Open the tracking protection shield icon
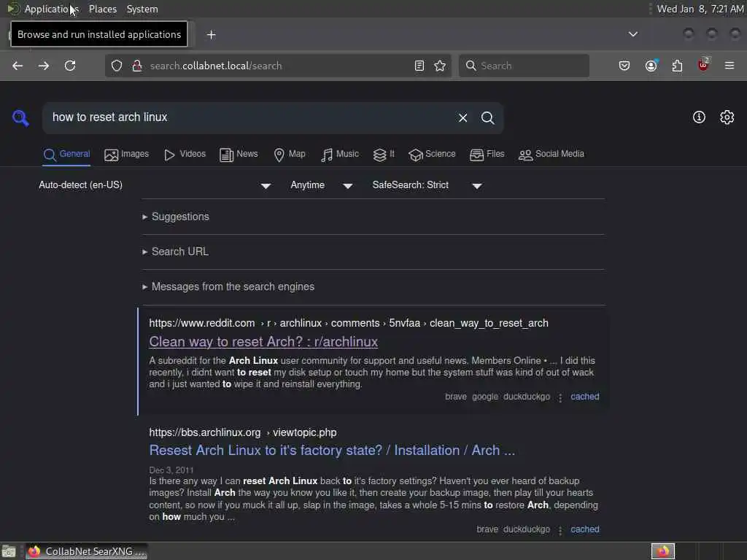The image size is (747, 560). coord(117,66)
